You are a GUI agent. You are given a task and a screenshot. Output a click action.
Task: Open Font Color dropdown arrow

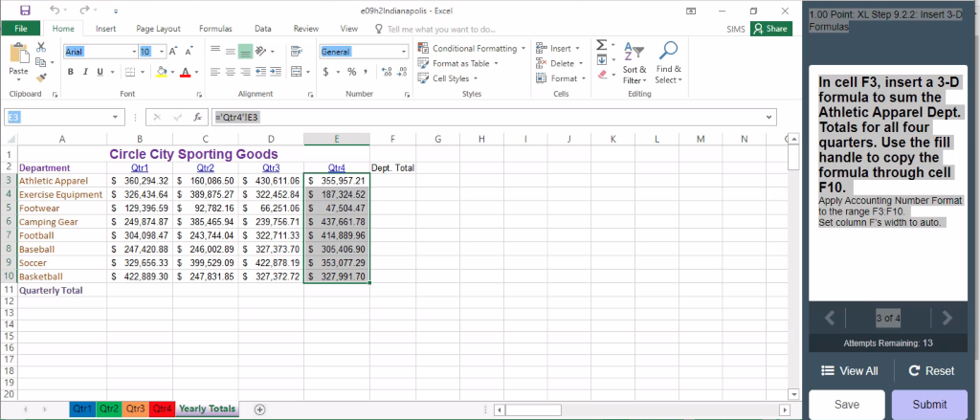(x=196, y=72)
